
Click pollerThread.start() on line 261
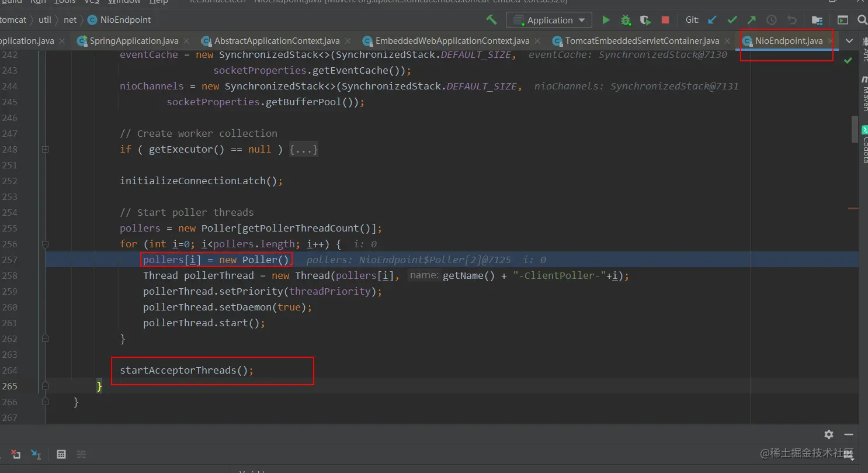point(204,323)
